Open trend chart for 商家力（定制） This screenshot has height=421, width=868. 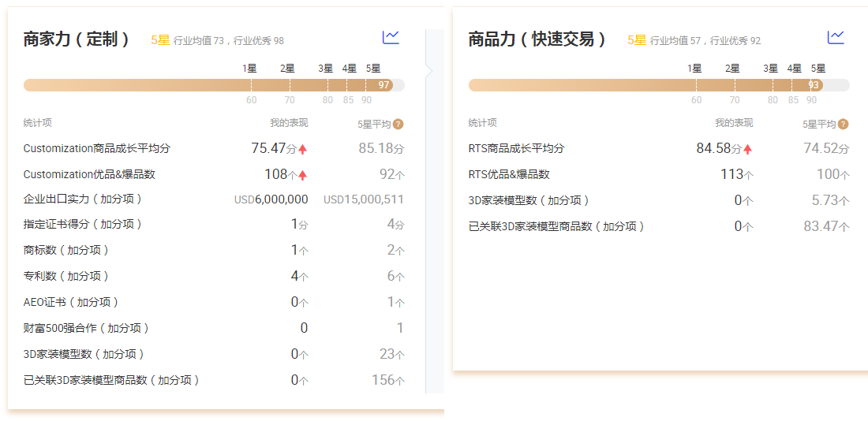(391, 37)
